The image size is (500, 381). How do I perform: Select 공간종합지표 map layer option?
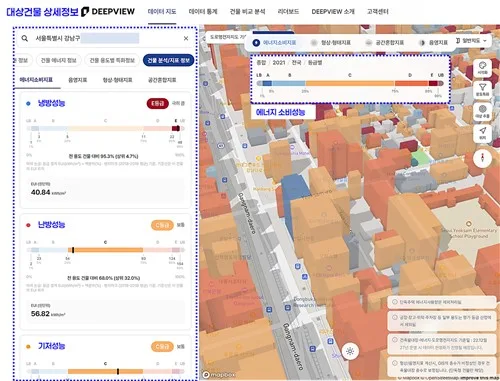click(385, 43)
